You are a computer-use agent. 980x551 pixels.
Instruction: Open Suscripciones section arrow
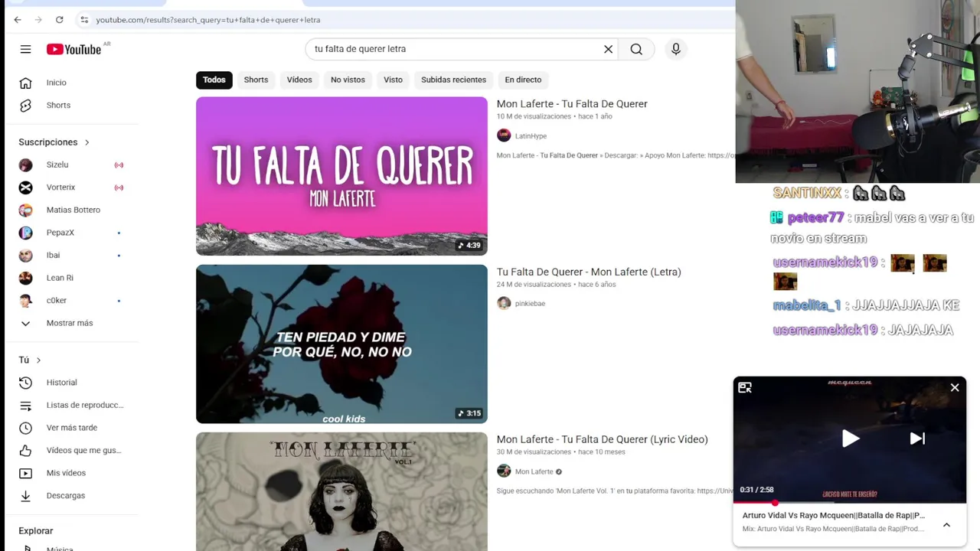click(x=87, y=142)
